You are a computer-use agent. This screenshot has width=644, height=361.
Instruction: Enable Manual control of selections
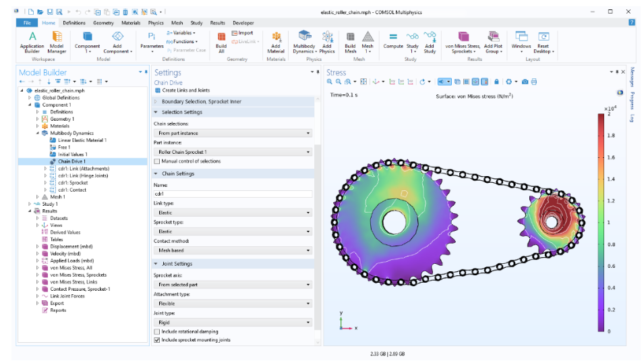click(x=157, y=161)
